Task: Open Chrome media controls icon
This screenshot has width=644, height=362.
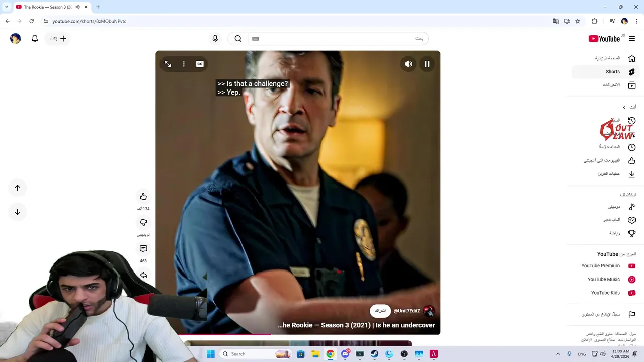Action: tap(612, 21)
